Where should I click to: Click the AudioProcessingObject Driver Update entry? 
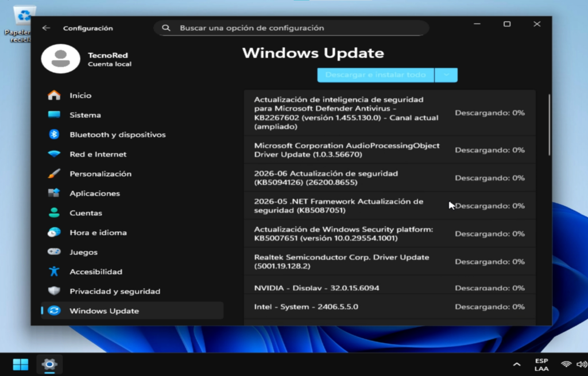390,150
